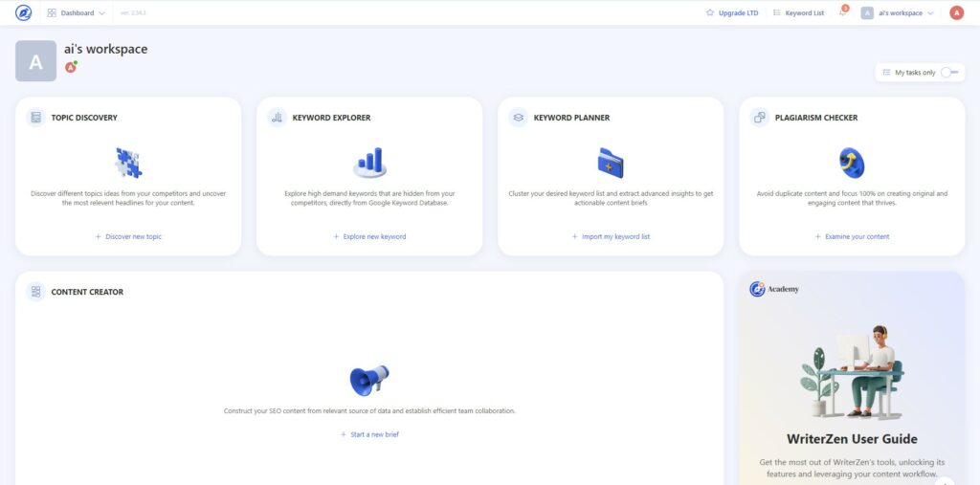Click the member avatar under workspace name
980x485 pixels.
[x=71, y=67]
